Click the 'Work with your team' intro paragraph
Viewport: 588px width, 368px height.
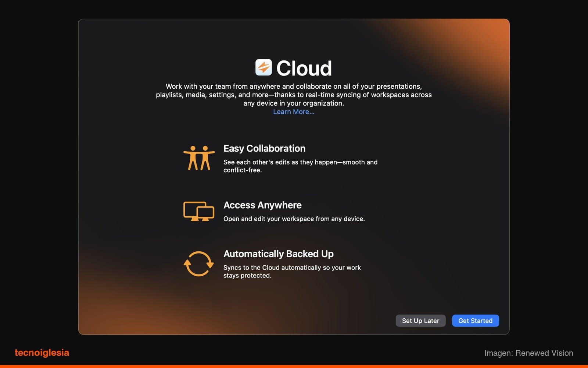(294, 95)
